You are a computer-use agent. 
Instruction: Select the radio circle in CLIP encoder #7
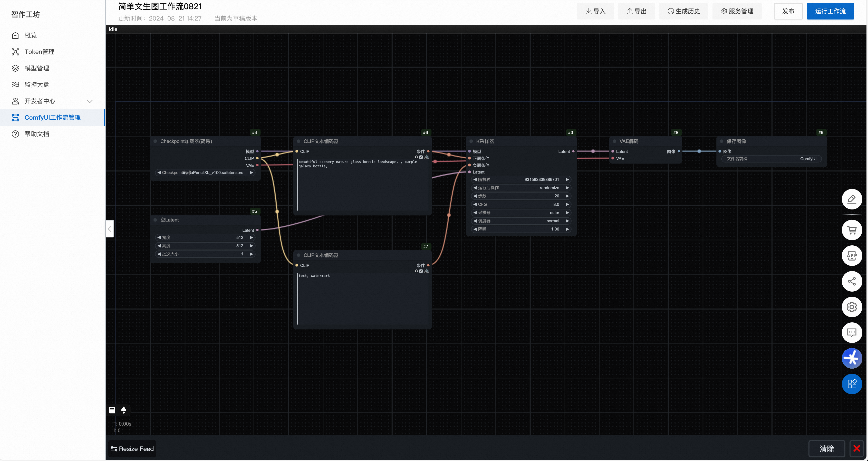point(417,271)
